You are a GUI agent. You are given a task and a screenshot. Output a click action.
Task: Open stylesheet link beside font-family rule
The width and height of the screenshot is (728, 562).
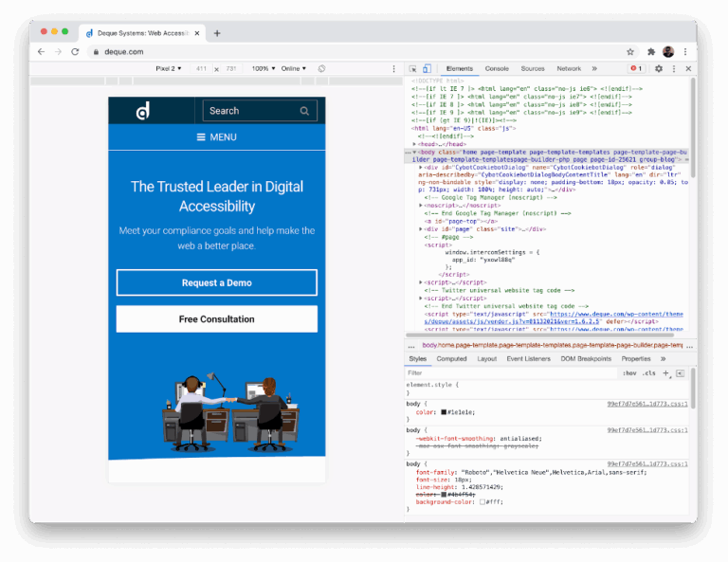click(x=647, y=463)
